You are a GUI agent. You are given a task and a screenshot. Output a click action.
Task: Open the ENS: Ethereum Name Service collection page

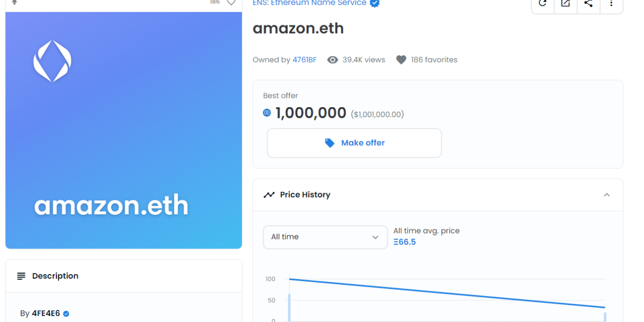point(310,3)
